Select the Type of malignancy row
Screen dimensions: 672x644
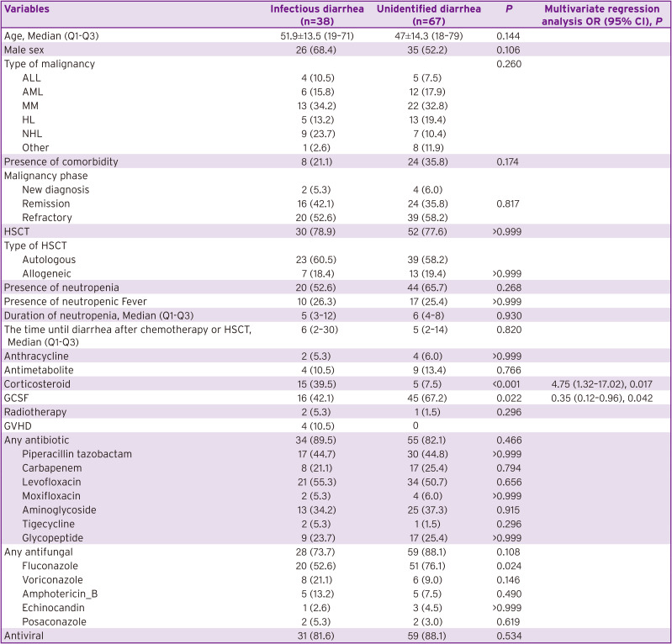pos(336,64)
